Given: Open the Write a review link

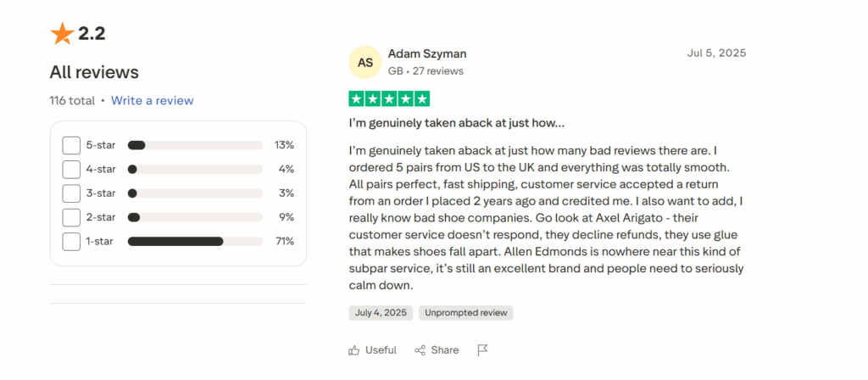Looking at the screenshot, I should pos(152,100).
